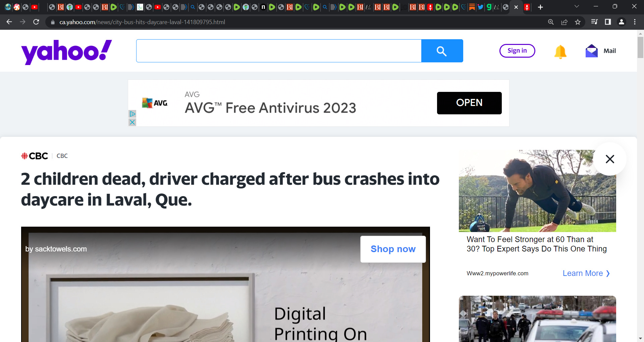The height and width of the screenshot is (342, 644).
Task: Switch to the green g tab
Action: point(489,7)
